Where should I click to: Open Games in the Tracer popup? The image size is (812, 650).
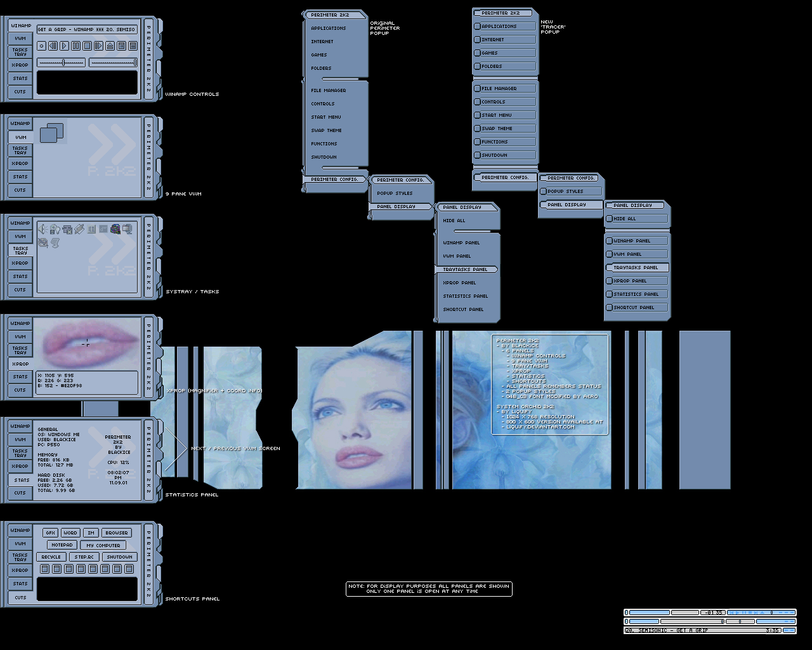pos(505,53)
